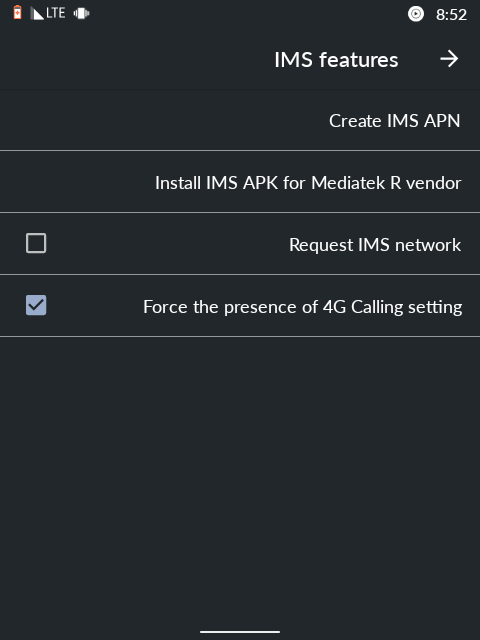Tap the Request IMS network label

click(x=375, y=244)
